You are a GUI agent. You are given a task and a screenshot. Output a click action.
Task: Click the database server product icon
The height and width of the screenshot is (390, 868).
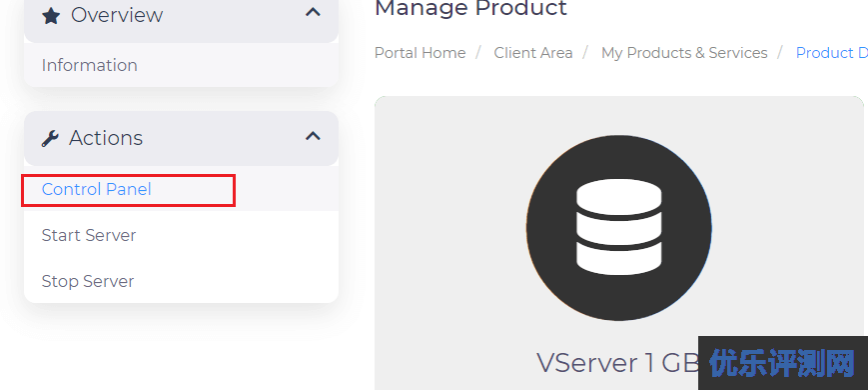click(619, 228)
